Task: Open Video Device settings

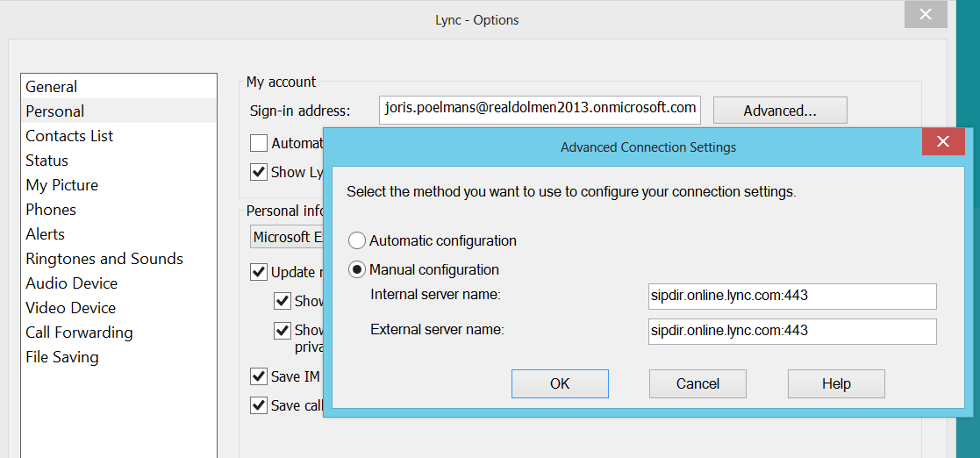Action: point(118,308)
